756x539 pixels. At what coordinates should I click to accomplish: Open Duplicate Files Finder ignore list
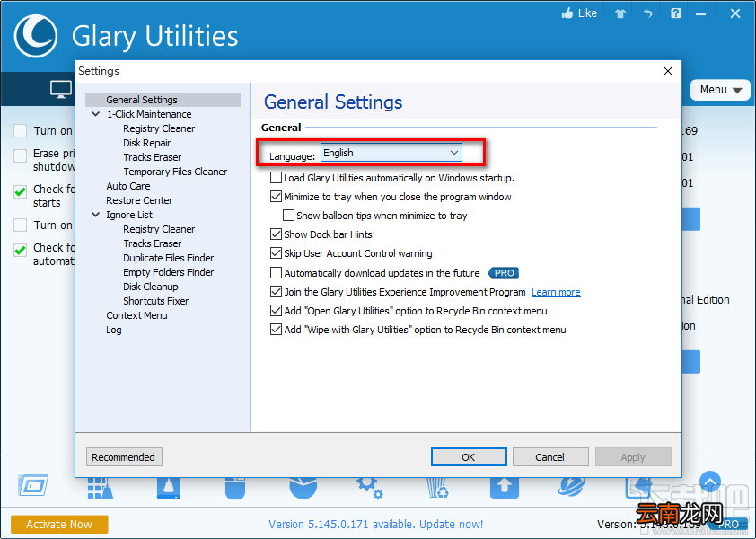(168, 258)
